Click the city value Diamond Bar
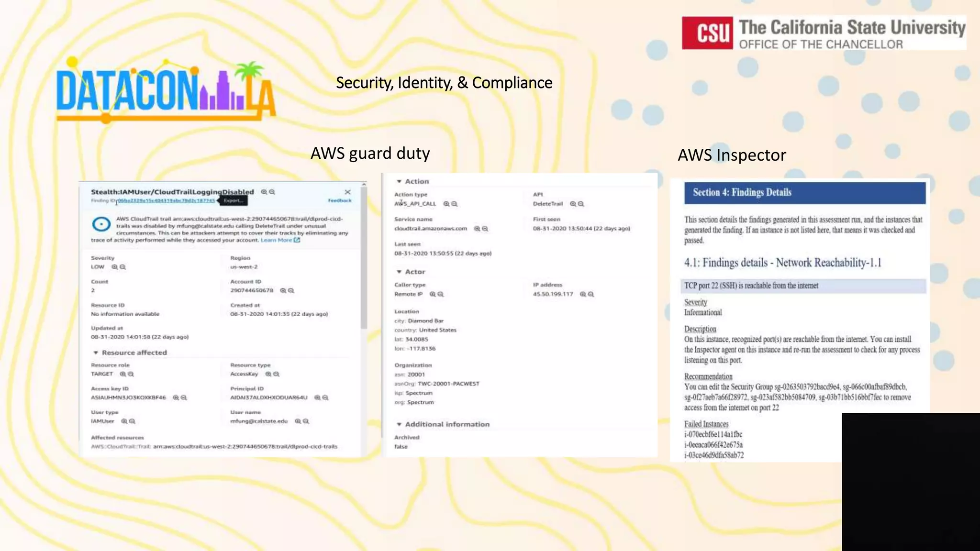The image size is (980, 551). pos(425,321)
